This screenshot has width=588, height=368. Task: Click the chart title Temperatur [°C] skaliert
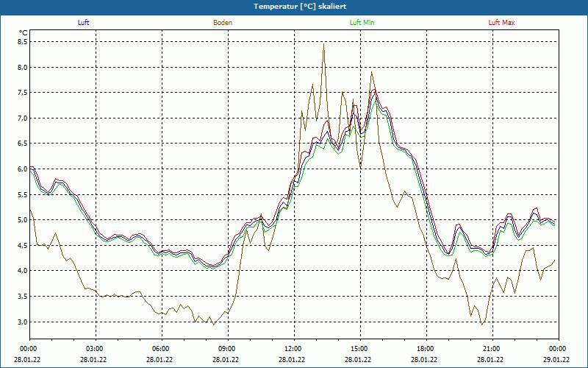coord(300,7)
